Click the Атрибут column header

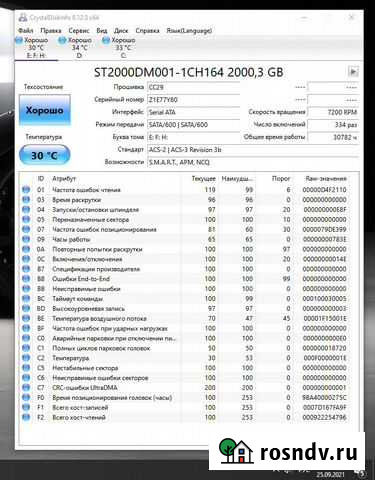click(x=64, y=179)
